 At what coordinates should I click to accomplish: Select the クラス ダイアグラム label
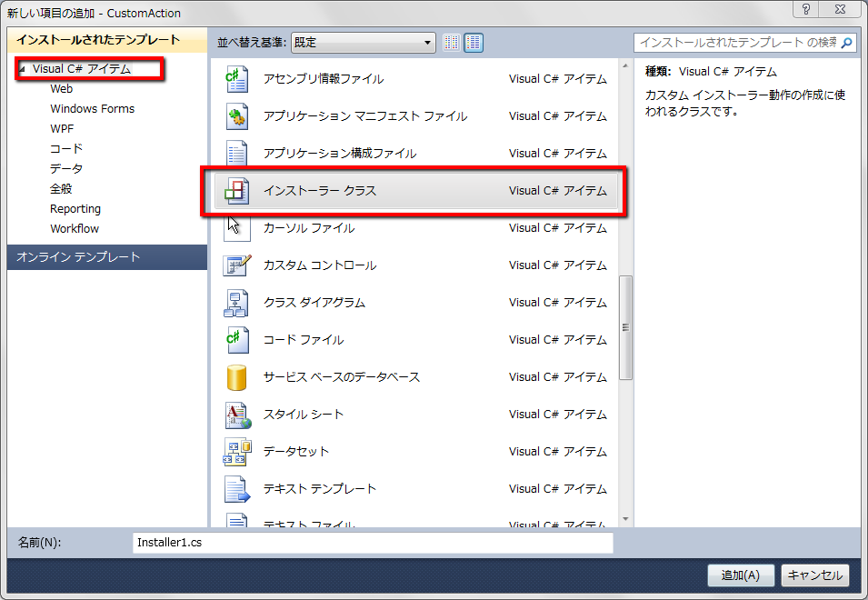click(314, 303)
